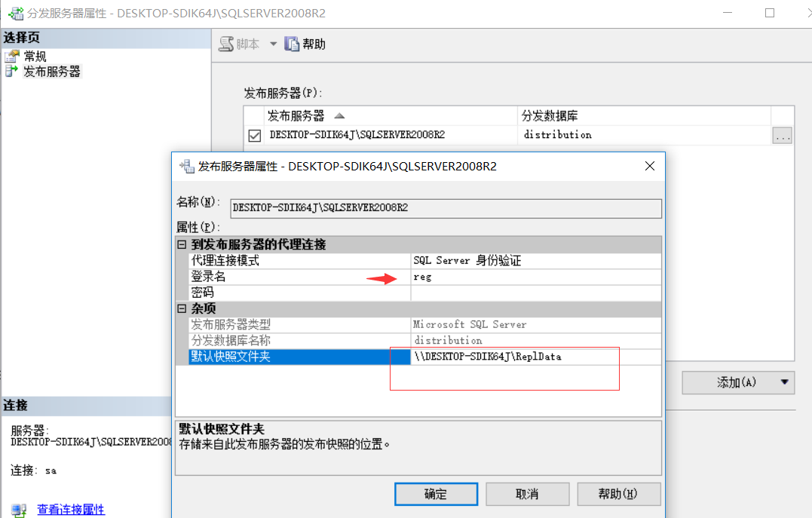Collapse the 杂项 section

click(x=182, y=309)
